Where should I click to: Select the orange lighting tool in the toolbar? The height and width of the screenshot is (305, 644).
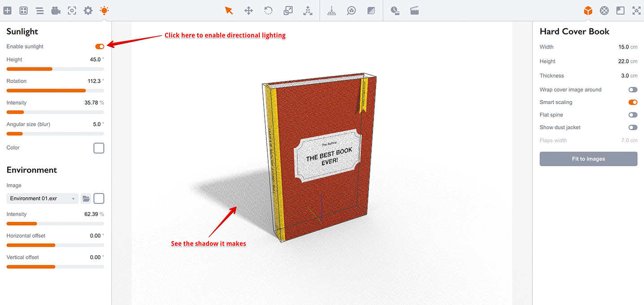coord(104,10)
